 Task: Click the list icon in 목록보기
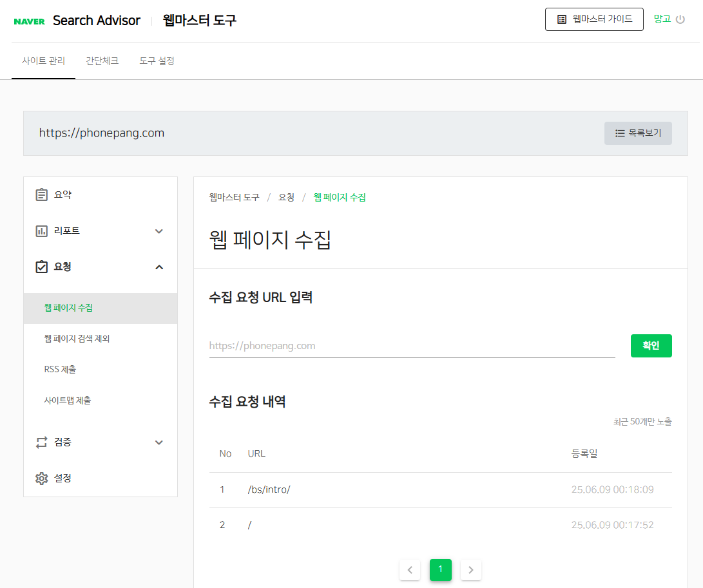tap(620, 133)
